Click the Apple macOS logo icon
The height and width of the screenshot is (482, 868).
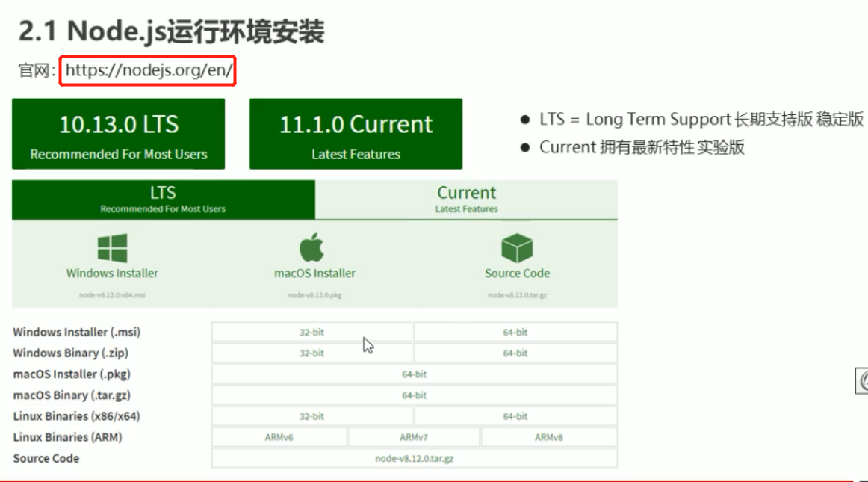click(311, 247)
